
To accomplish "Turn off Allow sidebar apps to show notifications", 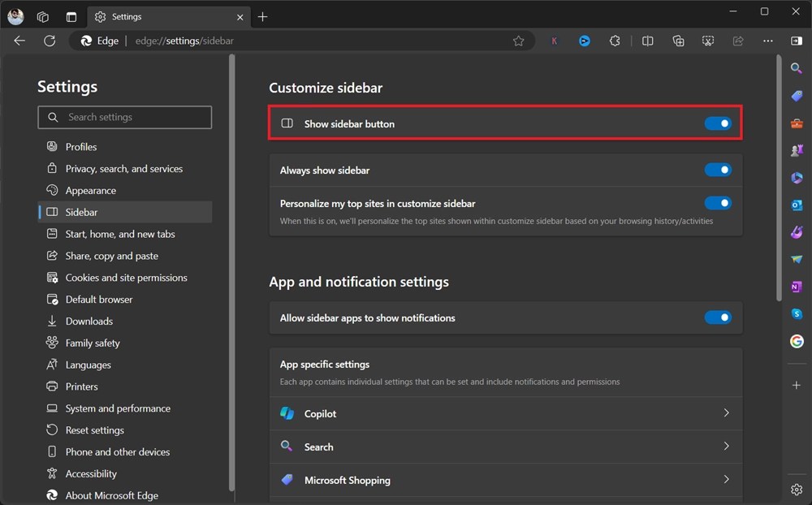I will [x=717, y=317].
